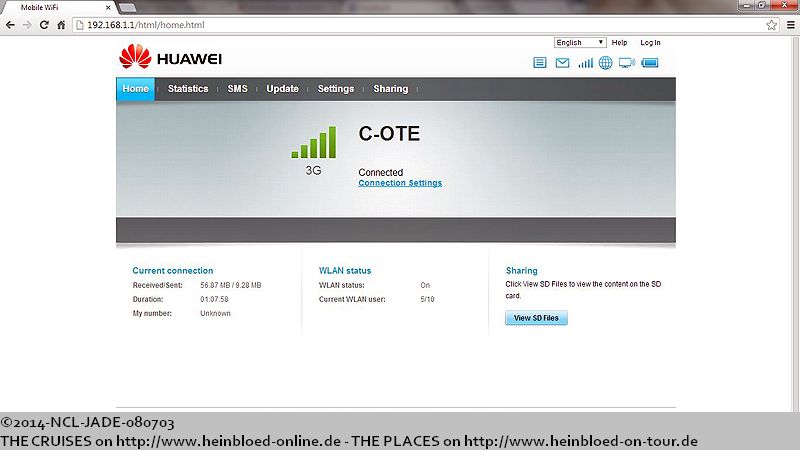Open the Chrome hamburger menu
Screen dimensions: 800x450
790,24
